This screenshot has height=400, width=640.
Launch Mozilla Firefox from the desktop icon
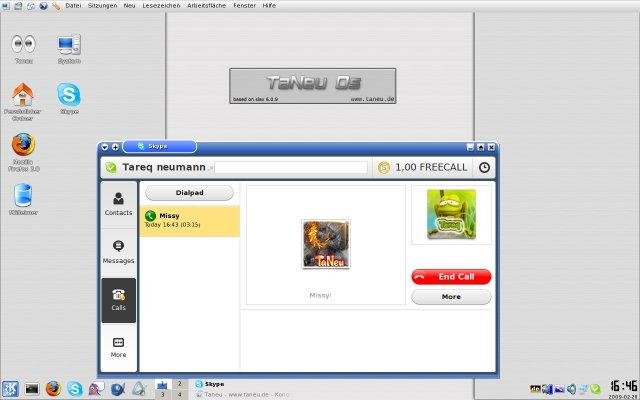tap(23, 152)
